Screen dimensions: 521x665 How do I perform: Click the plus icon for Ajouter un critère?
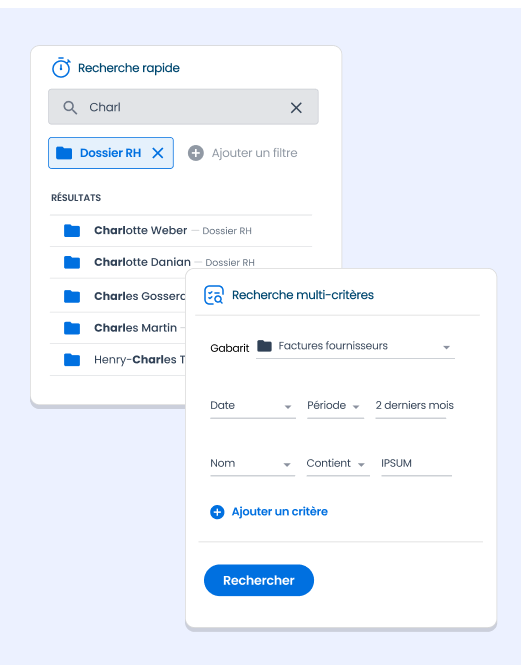coord(217,512)
